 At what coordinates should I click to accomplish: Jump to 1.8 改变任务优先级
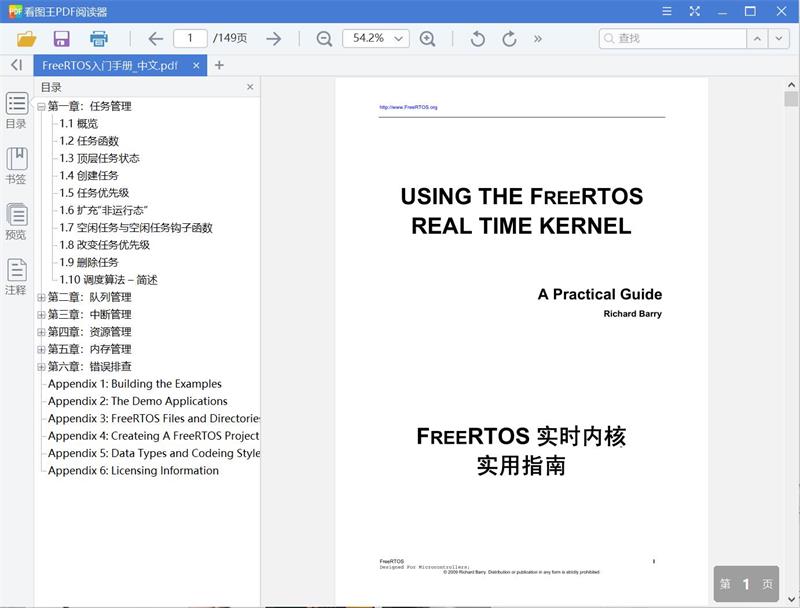(x=105, y=245)
